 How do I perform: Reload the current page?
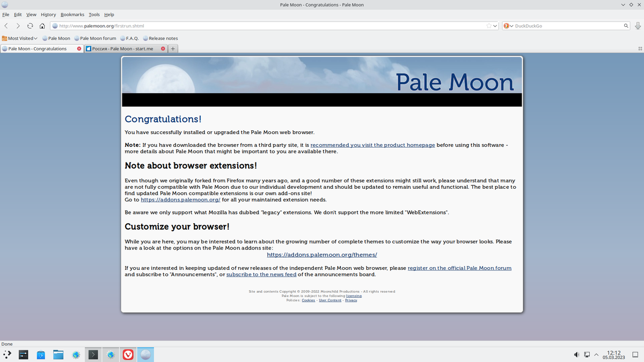(x=30, y=26)
